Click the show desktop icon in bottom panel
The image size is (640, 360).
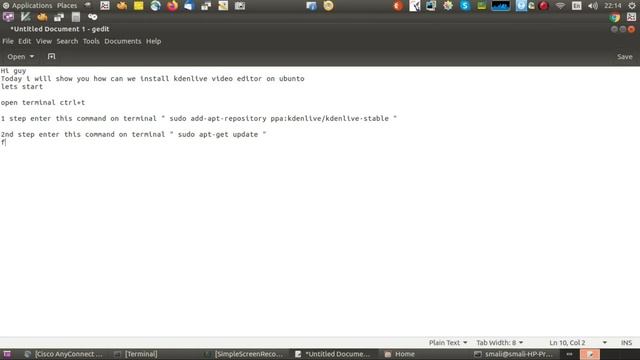coord(7,354)
